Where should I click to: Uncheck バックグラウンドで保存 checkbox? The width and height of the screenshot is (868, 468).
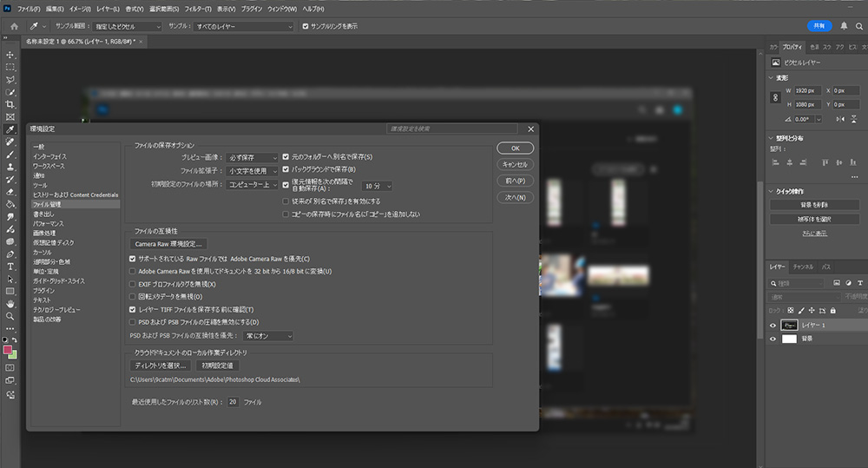[x=286, y=169]
